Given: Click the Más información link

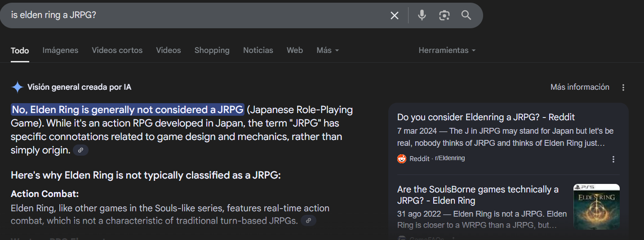Looking at the screenshot, I should pos(580,87).
